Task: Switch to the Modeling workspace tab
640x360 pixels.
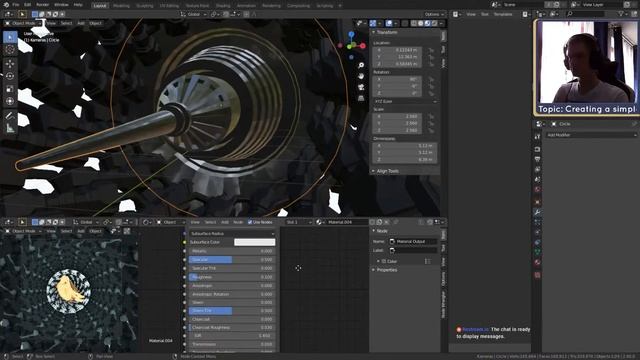Action: coord(121,6)
